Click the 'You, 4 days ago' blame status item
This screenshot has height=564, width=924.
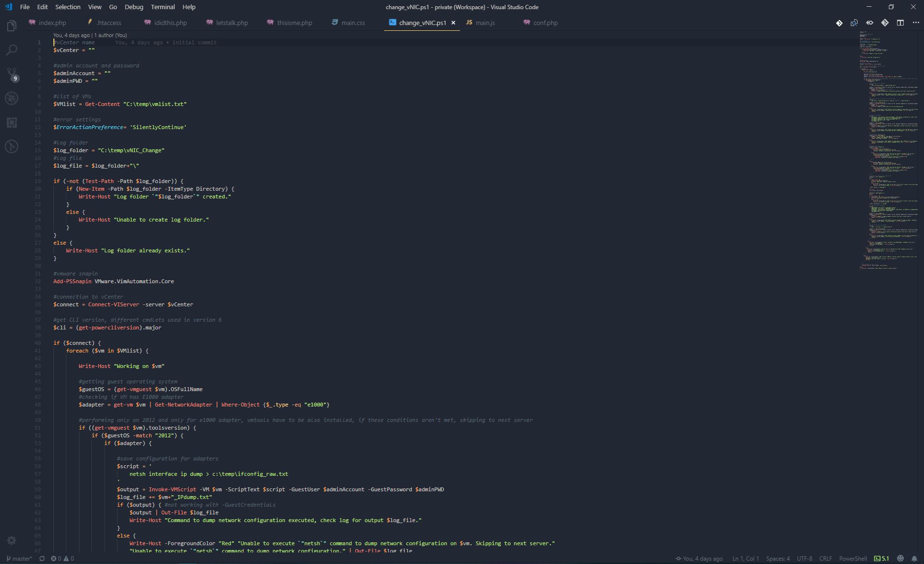pyautogui.click(x=699, y=559)
